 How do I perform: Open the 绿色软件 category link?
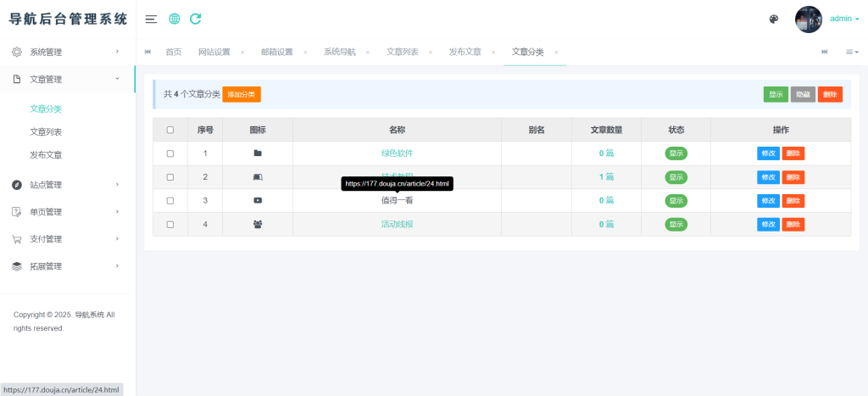[398, 153]
